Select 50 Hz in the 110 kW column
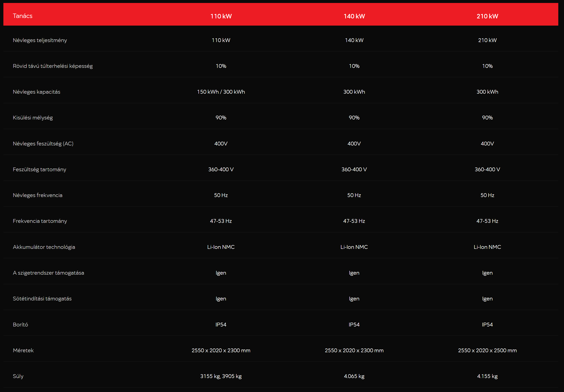Viewport: 564px width, 392px height. coord(221,195)
